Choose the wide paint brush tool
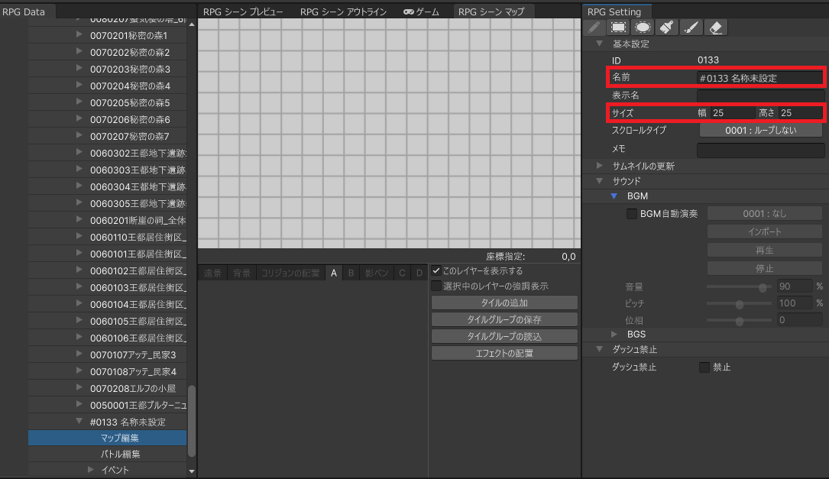The image size is (829, 479). point(667,28)
